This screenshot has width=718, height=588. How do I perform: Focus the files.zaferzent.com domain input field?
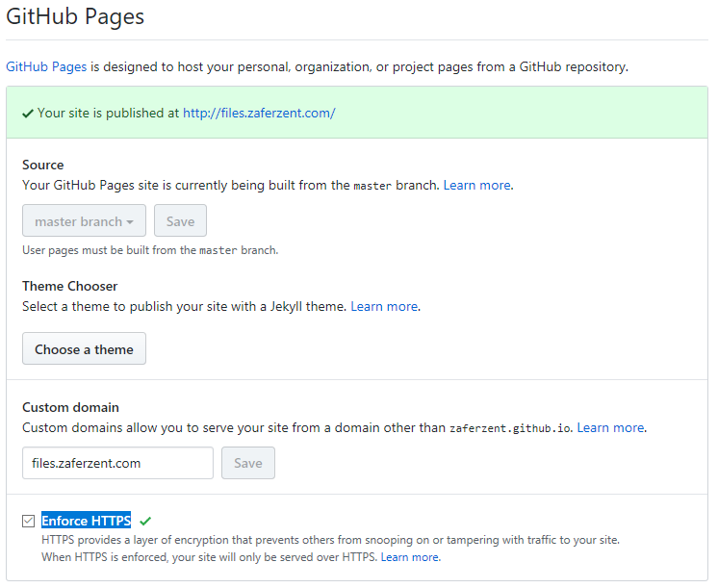[x=117, y=463]
